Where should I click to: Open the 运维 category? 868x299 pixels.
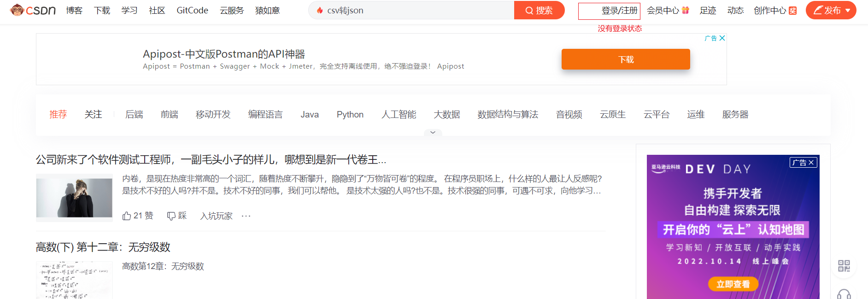click(696, 114)
